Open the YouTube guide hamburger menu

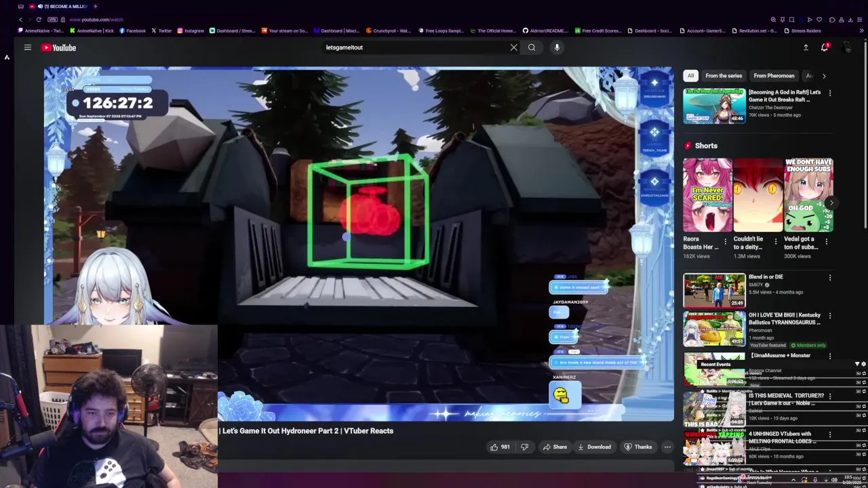(x=28, y=47)
